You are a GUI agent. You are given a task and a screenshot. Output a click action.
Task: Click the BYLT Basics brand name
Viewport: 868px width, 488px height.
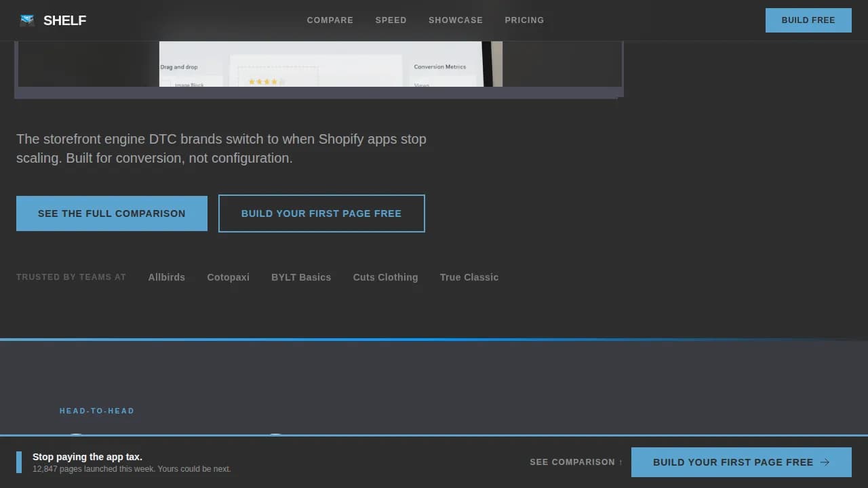(301, 277)
